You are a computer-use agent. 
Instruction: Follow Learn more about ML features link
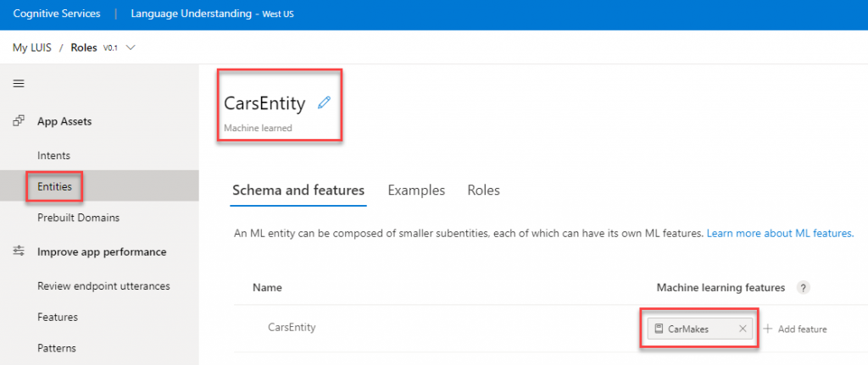780,234
